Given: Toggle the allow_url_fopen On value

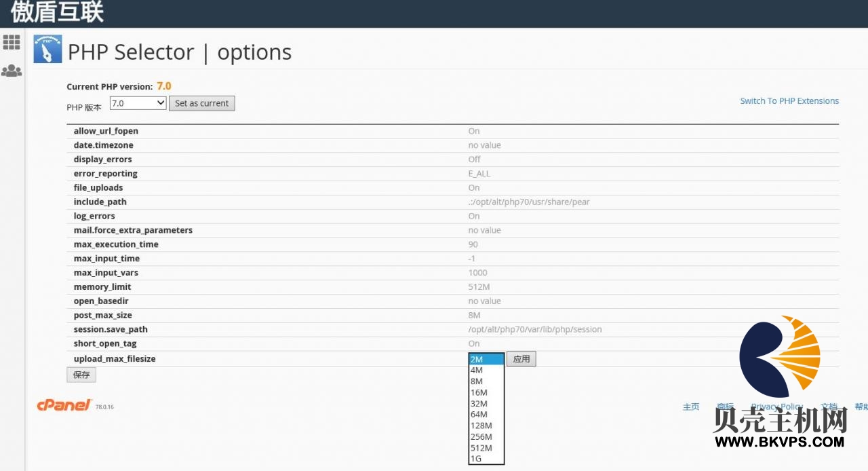Looking at the screenshot, I should pos(473,131).
